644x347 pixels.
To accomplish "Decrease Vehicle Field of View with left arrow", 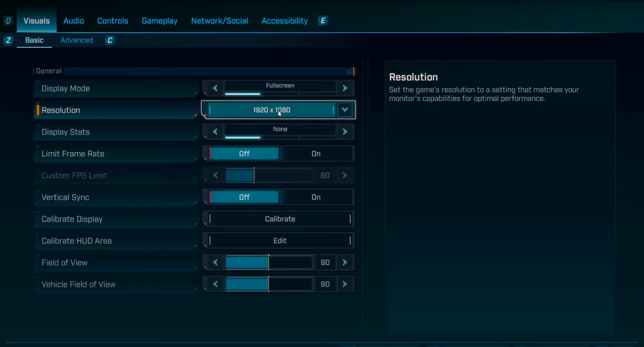I will point(215,284).
